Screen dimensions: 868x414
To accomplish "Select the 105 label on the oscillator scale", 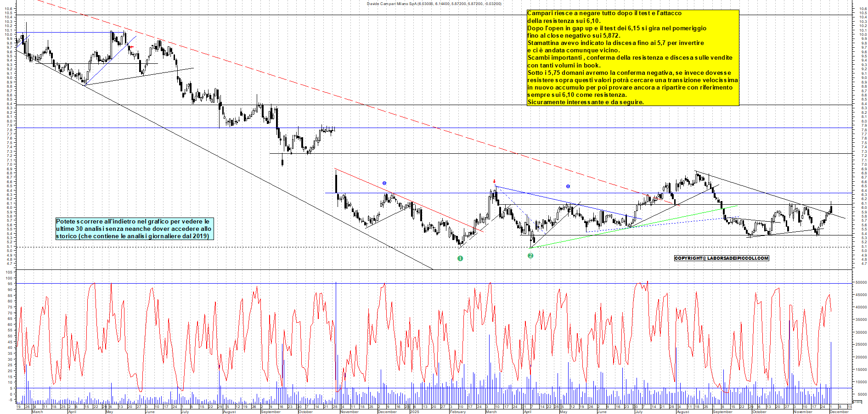I will [x=9, y=272].
